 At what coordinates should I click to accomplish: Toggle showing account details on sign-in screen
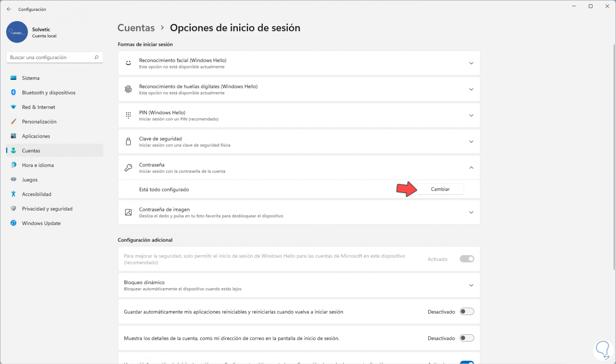pos(467,338)
